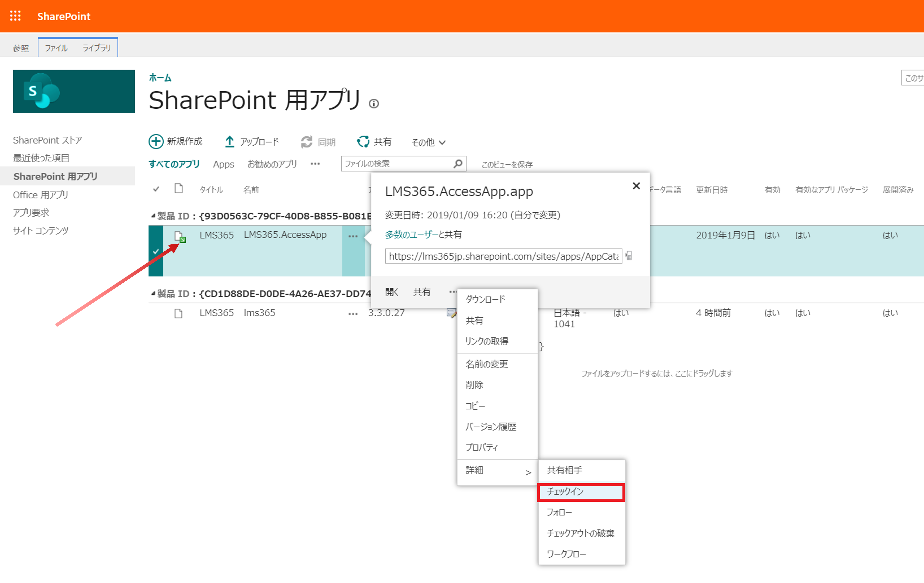This screenshot has width=924, height=583.
Task: Expand the 詳細 submenu
Action: (x=497, y=471)
